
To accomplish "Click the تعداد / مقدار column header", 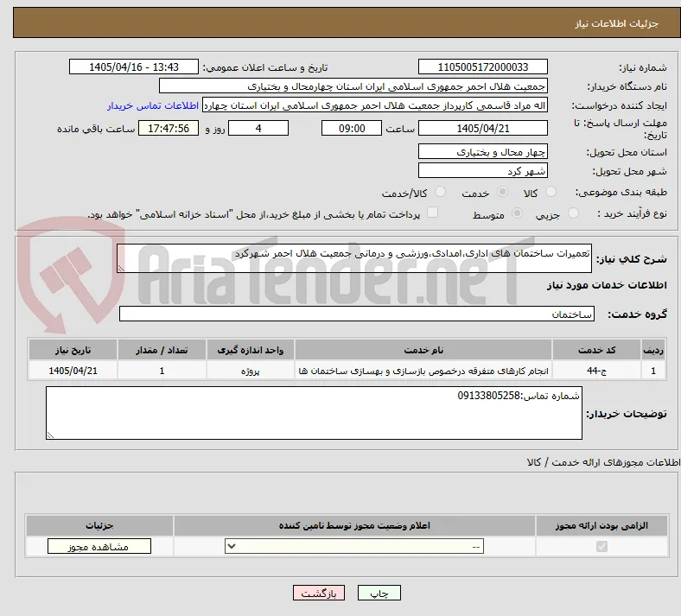I will coord(162,350).
